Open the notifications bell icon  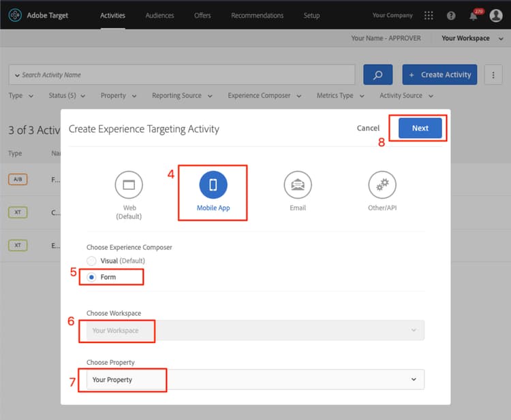[474, 16]
